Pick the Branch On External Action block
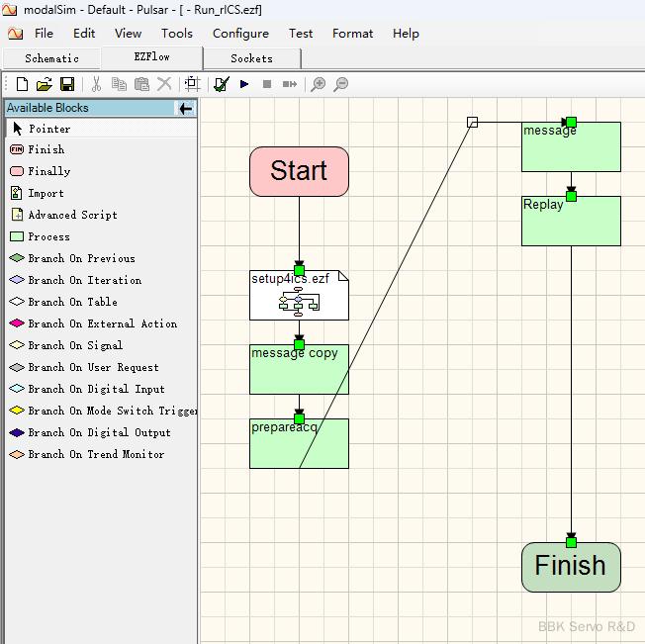645x644 pixels. (x=102, y=323)
